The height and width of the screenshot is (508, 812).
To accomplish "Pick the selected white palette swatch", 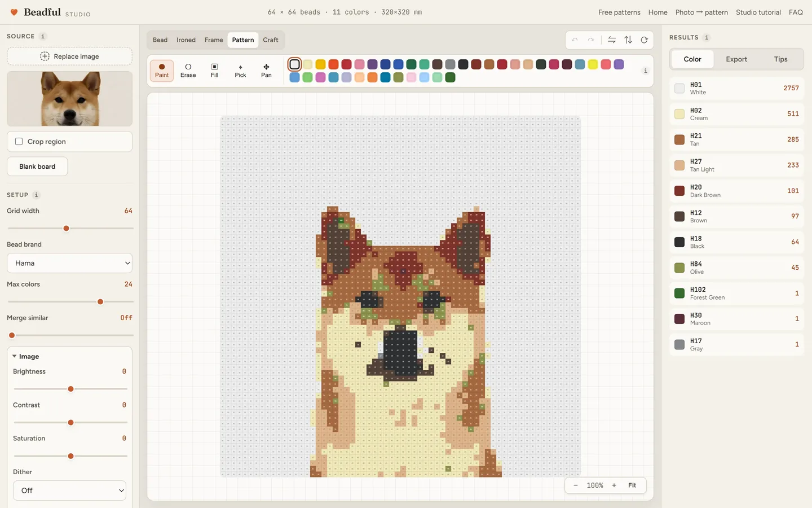I will 294,64.
